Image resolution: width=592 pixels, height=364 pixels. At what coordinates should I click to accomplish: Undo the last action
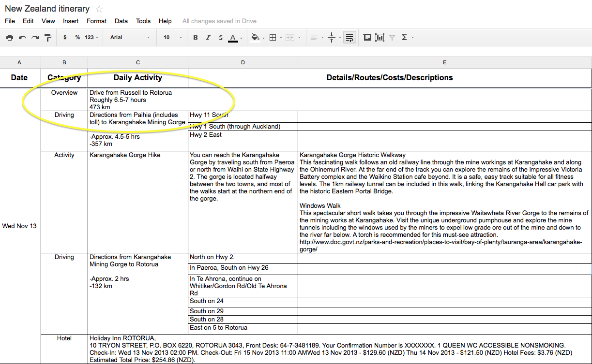click(x=22, y=37)
